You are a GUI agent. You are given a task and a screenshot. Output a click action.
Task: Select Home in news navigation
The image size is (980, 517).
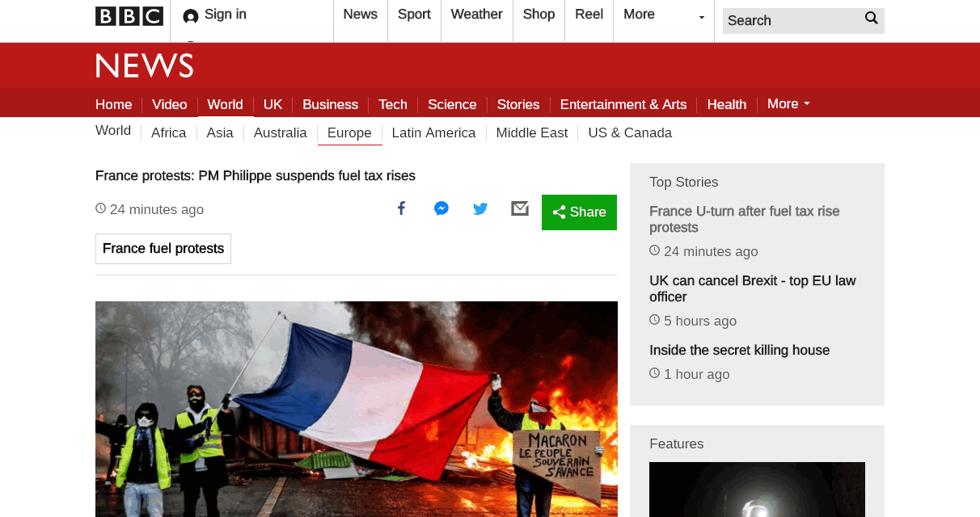(114, 104)
